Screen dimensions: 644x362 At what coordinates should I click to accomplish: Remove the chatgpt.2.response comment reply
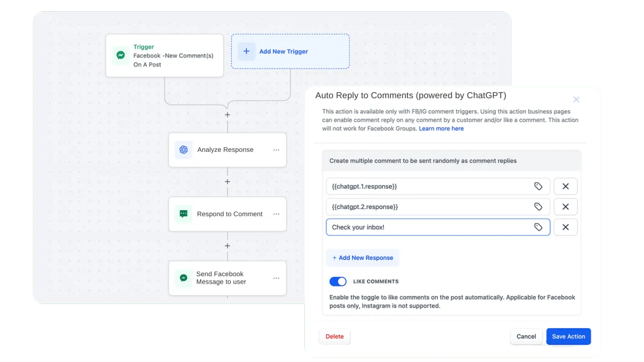point(565,206)
